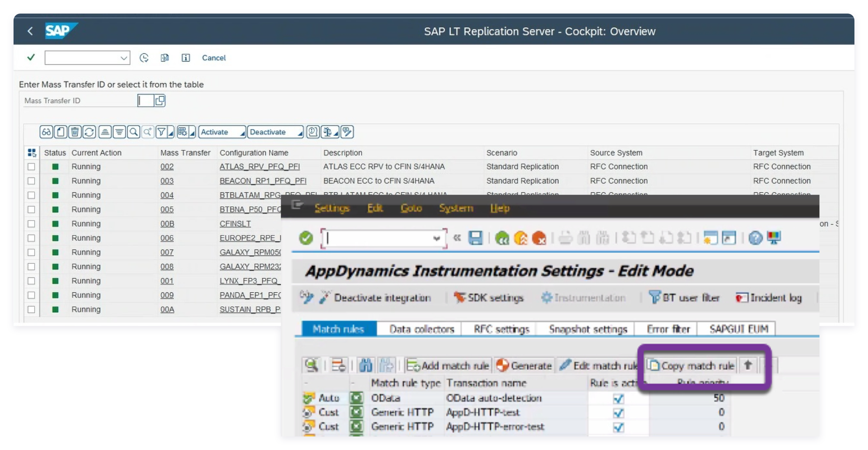Click the Sort ascending icon in the table toolbar
Viewport: 868px width, 450px height.
pyautogui.click(x=105, y=132)
